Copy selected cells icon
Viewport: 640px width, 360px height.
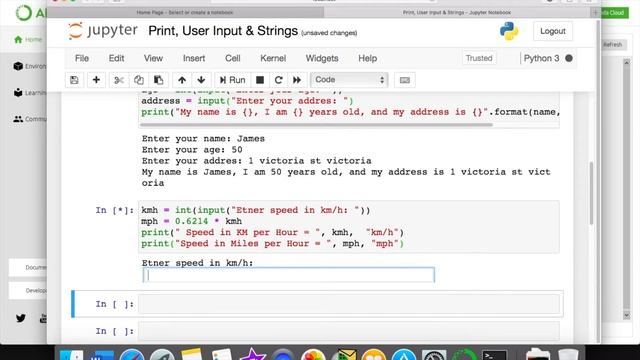point(139,80)
